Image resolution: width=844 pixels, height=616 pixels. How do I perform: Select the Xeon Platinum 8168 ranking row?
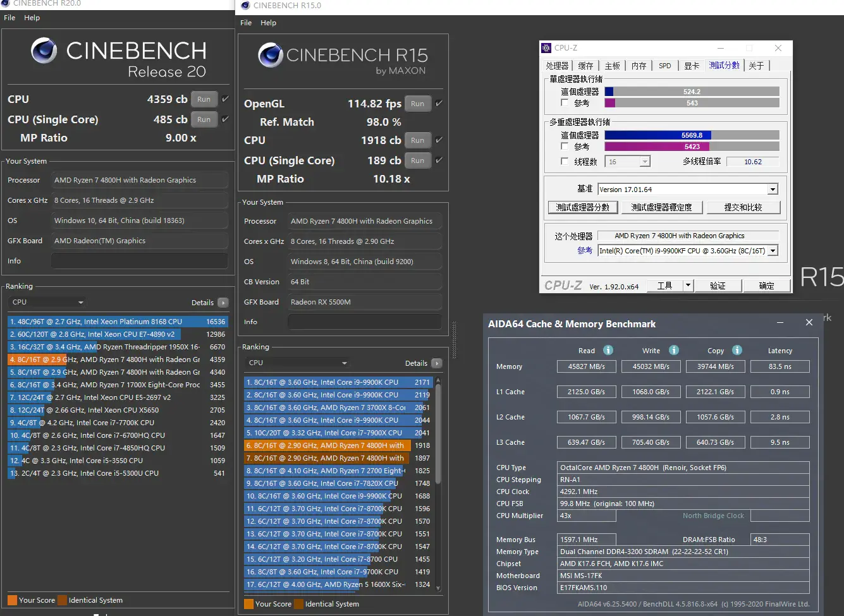pos(118,322)
